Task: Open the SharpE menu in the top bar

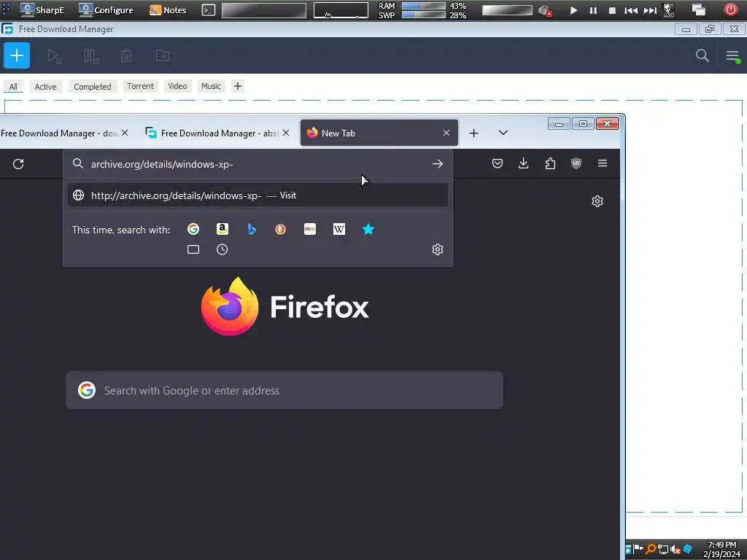Action: pyautogui.click(x=43, y=10)
